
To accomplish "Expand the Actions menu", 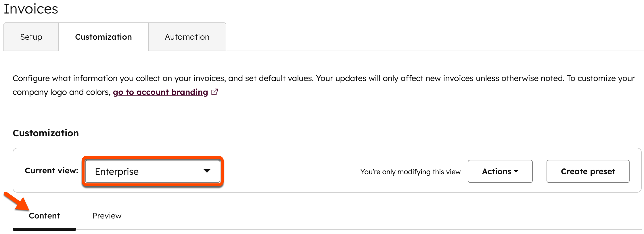I will click(x=500, y=171).
